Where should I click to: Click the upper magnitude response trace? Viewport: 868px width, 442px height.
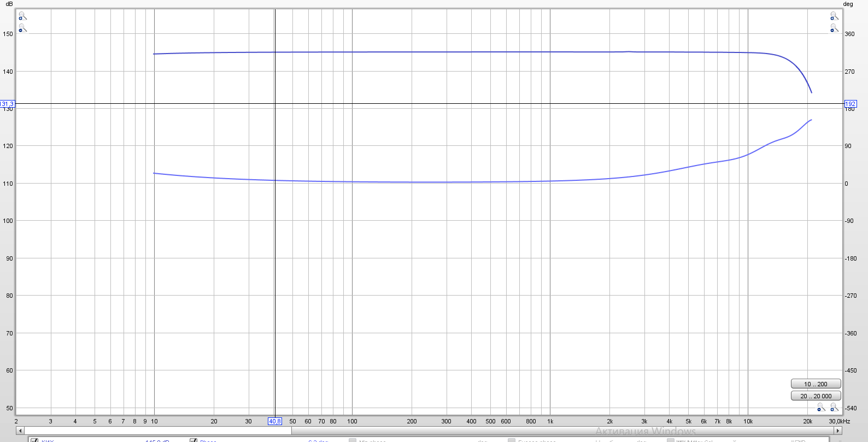(437, 52)
